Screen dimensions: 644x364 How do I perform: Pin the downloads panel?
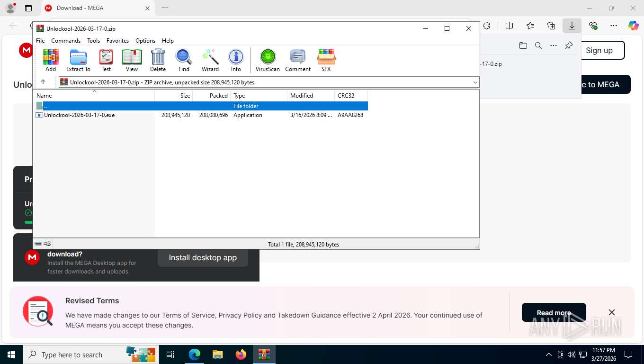click(569, 45)
